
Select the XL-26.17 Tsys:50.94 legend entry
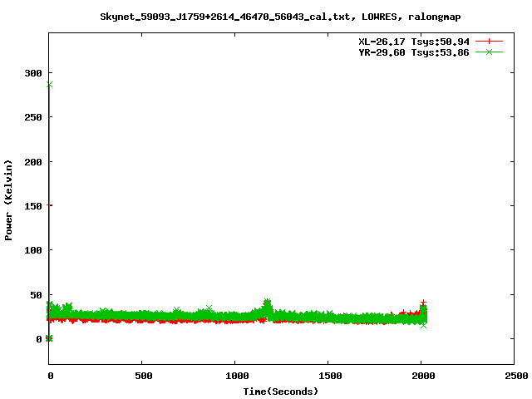click(414, 42)
